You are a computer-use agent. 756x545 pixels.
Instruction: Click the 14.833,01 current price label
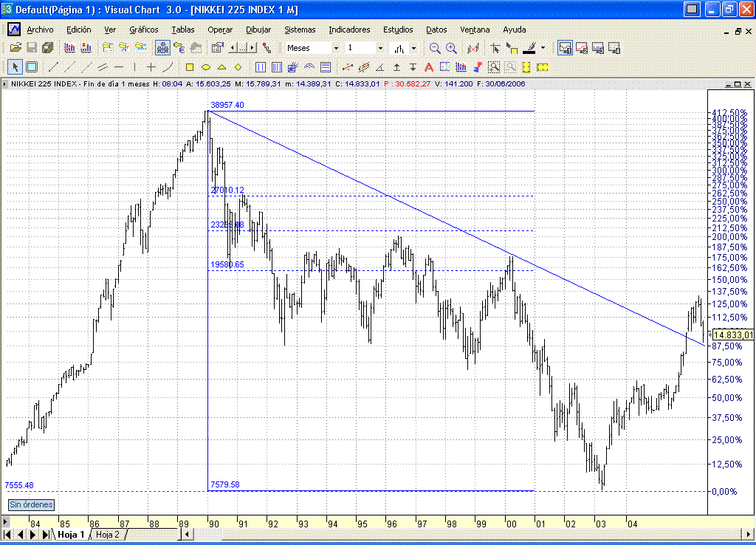[x=733, y=335]
